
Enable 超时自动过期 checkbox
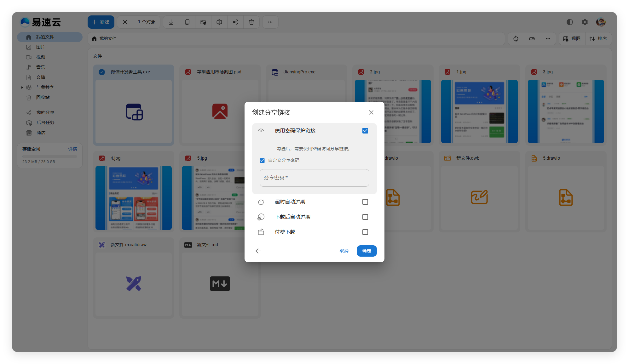click(x=365, y=202)
